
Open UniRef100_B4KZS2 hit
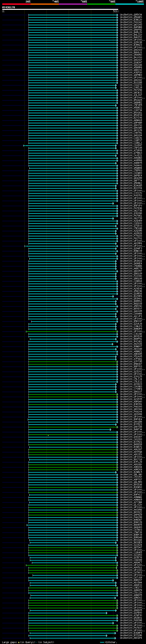pos(131,37)
